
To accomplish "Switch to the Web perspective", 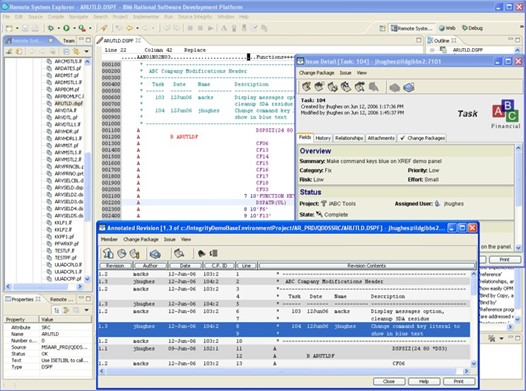I will (448, 28).
